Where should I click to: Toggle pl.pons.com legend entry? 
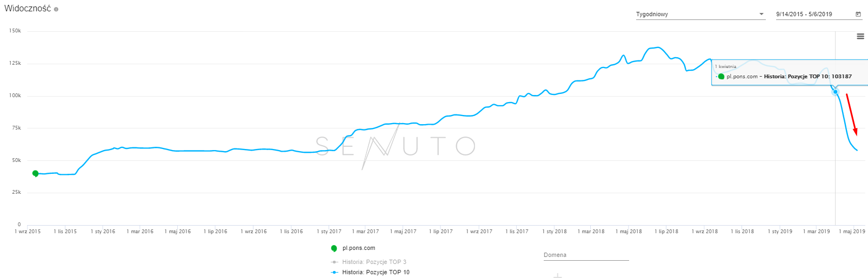[x=358, y=248]
